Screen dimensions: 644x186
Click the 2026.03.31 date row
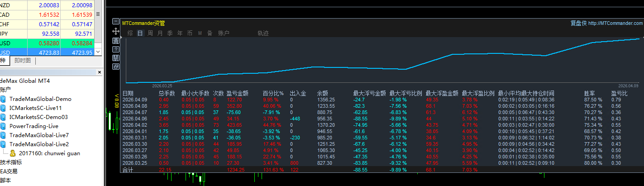click(135, 137)
